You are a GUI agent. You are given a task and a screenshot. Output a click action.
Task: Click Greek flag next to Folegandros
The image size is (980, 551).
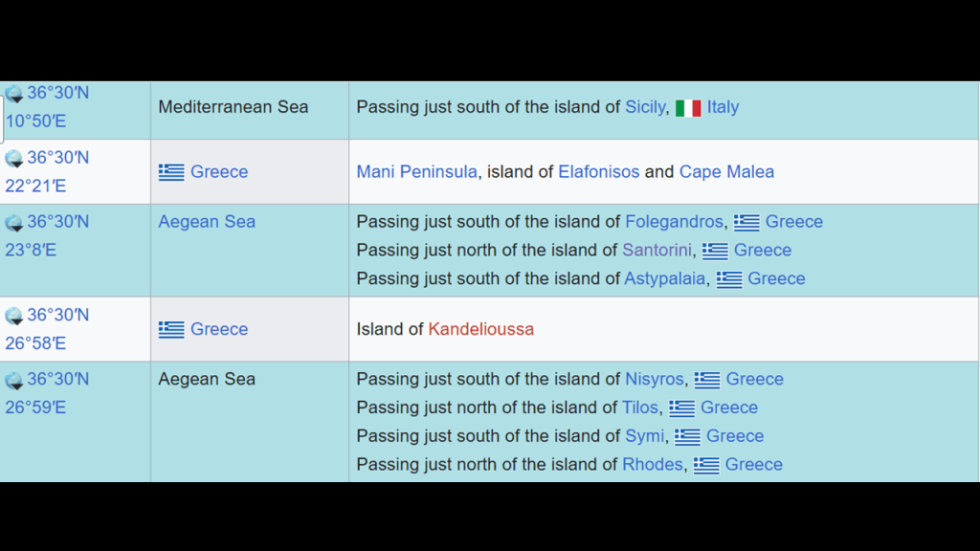(x=746, y=223)
